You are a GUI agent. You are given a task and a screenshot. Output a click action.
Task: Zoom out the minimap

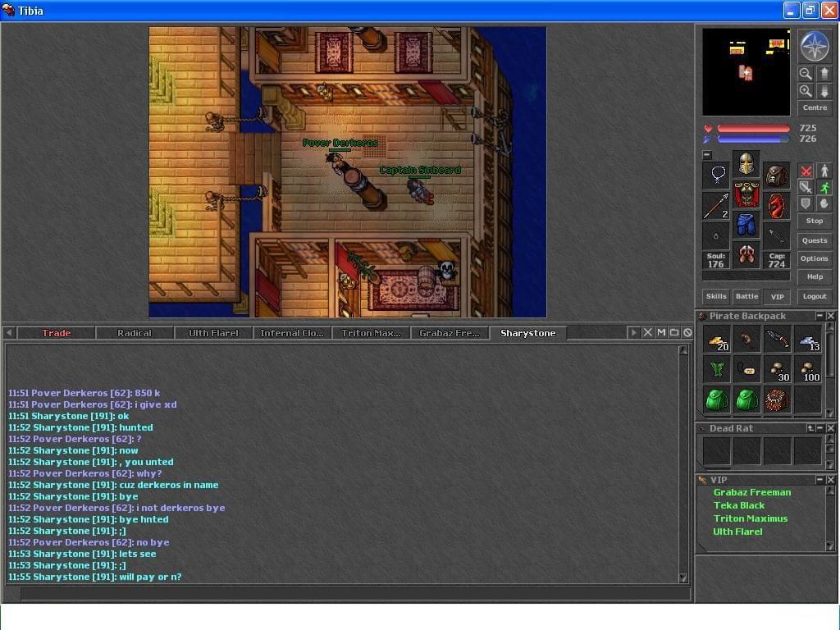(805, 73)
